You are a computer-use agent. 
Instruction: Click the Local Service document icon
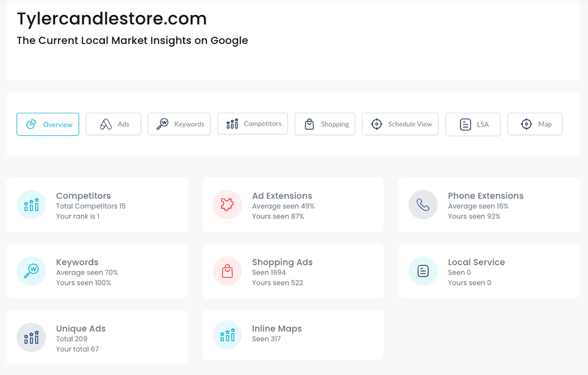coord(423,271)
